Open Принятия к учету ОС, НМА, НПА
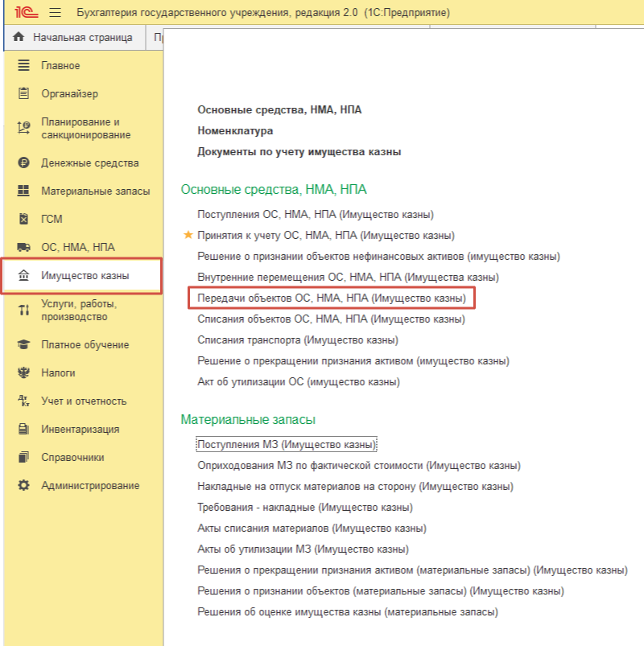This screenshot has height=646, width=644. coord(326,235)
